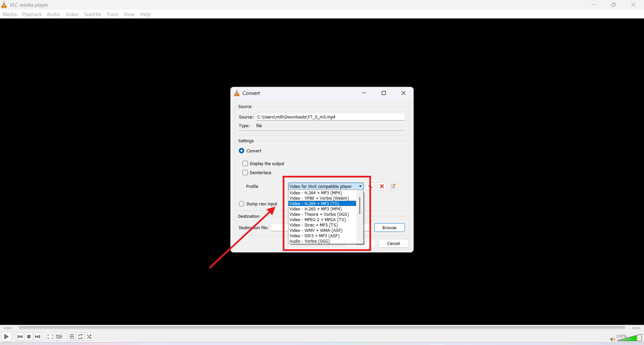Open the playlist icon
The height and width of the screenshot is (345, 644).
click(71, 337)
